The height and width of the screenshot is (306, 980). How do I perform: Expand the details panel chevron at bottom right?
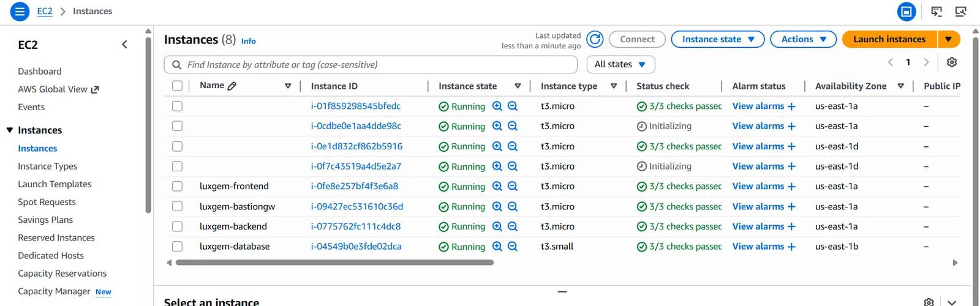951,302
